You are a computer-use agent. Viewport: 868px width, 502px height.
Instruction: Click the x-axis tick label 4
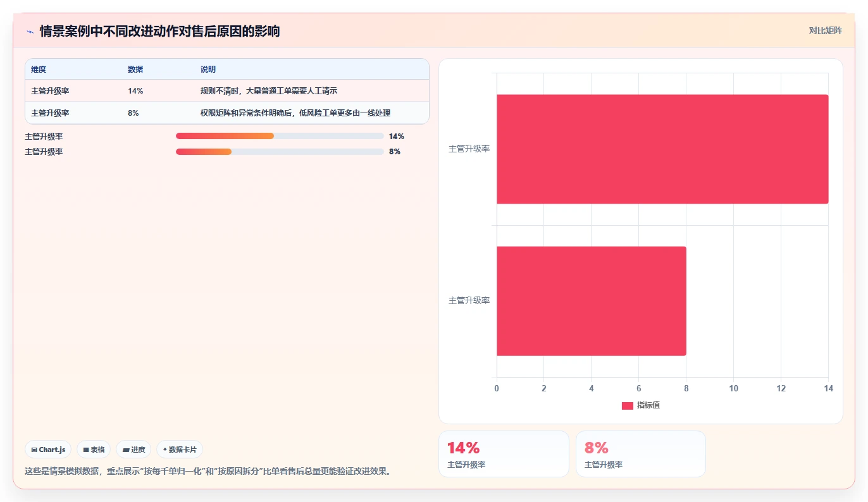(592, 388)
